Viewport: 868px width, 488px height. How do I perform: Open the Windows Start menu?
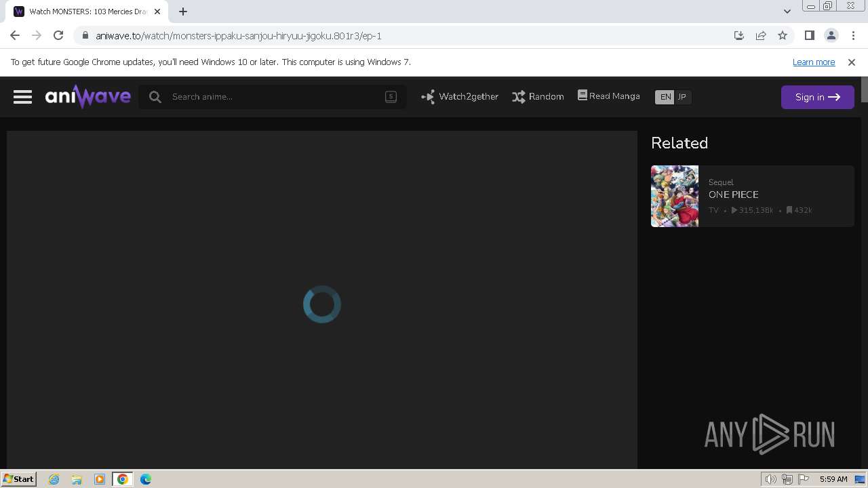pyautogui.click(x=18, y=479)
